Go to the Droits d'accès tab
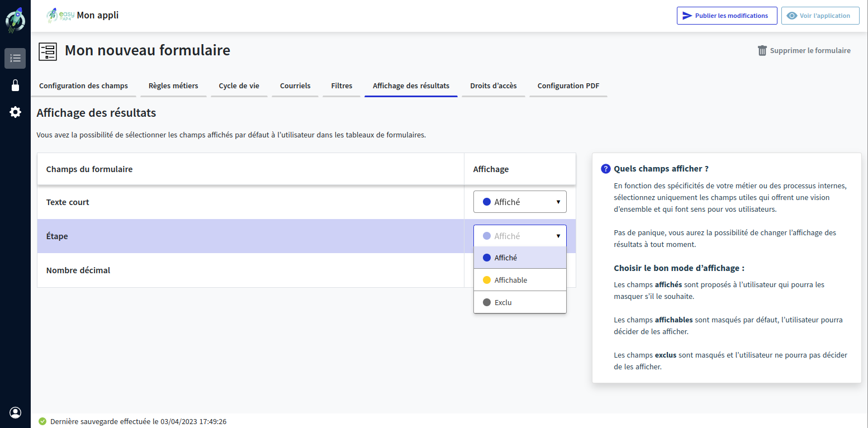This screenshot has height=428, width=868. click(x=493, y=86)
